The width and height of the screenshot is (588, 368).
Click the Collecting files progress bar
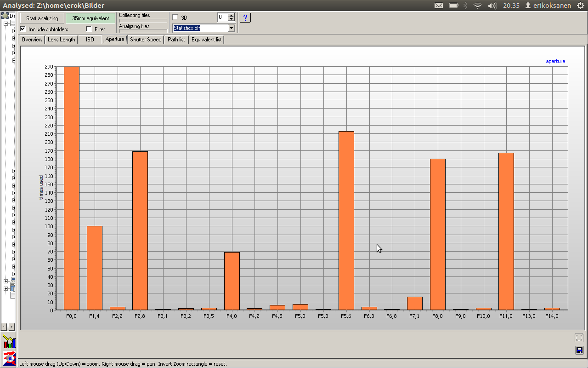143,21
